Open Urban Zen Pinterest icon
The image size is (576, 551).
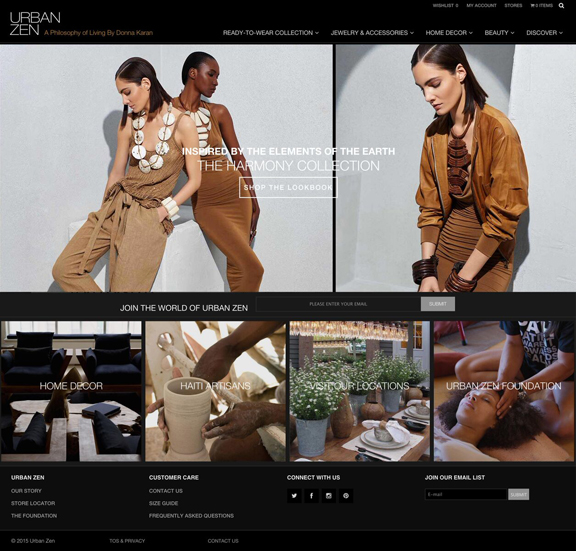click(346, 496)
